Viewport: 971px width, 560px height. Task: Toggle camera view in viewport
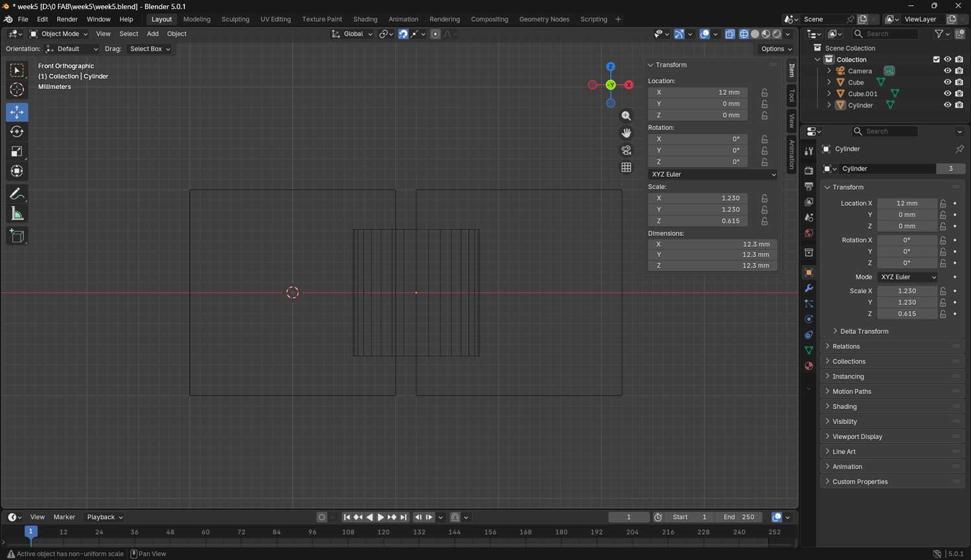pyautogui.click(x=626, y=150)
